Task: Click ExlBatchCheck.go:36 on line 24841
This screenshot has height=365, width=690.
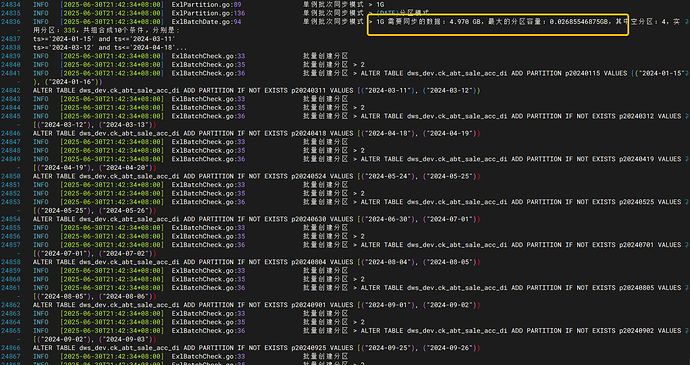Action: pyautogui.click(x=208, y=73)
